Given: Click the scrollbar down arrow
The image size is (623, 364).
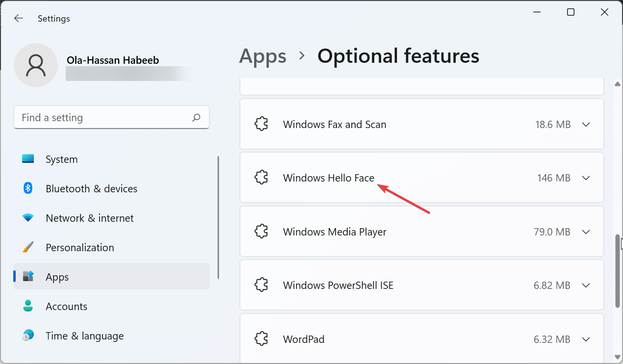Looking at the screenshot, I should [x=618, y=357].
